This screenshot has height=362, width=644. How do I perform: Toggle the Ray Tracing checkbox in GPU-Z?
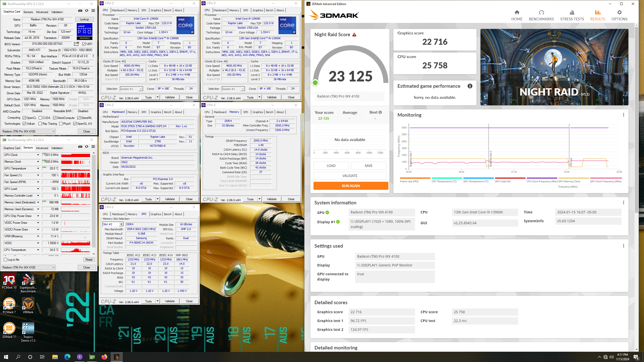coord(40,124)
